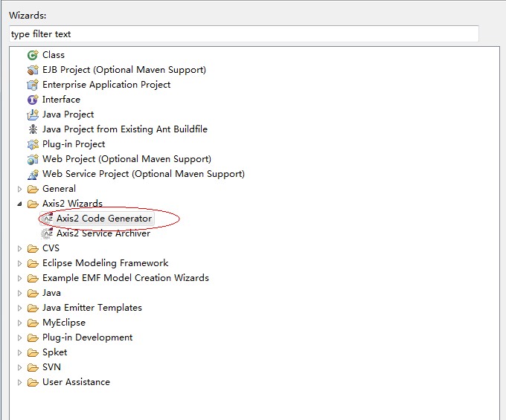Click the User Assistance folder icon

click(x=33, y=382)
